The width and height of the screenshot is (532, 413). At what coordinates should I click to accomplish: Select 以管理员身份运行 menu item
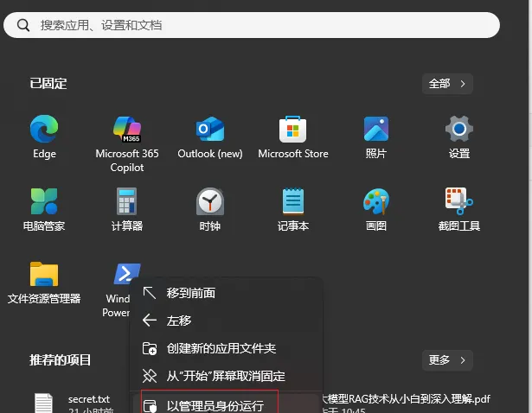tap(226, 404)
